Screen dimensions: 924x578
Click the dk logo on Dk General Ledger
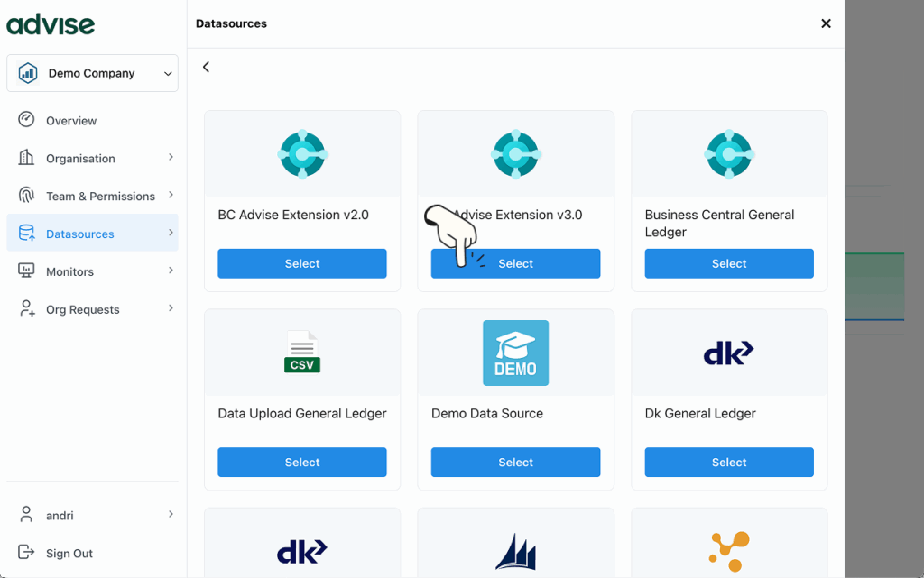pos(728,353)
